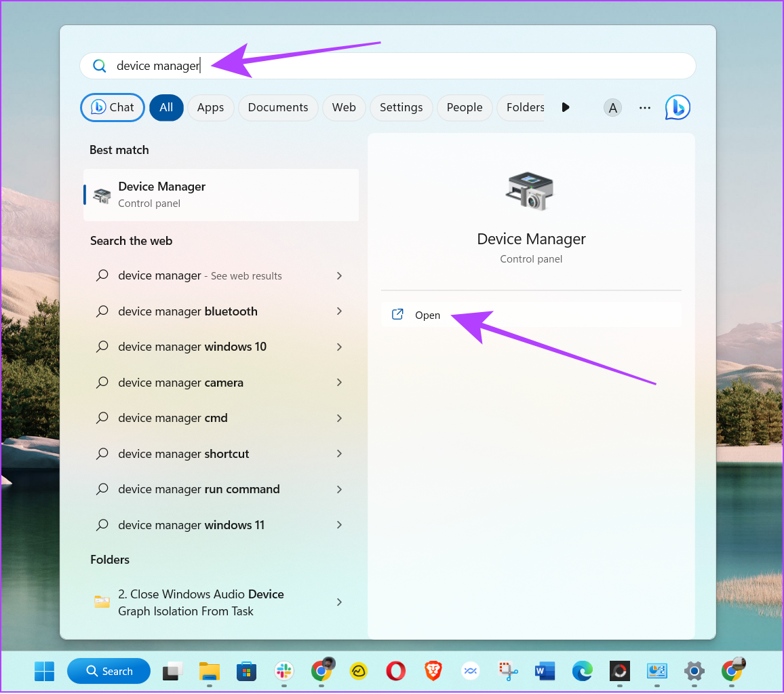The width and height of the screenshot is (784, 694).
Task: Click the user account avatar A
Action: click(x=612, y=107)
